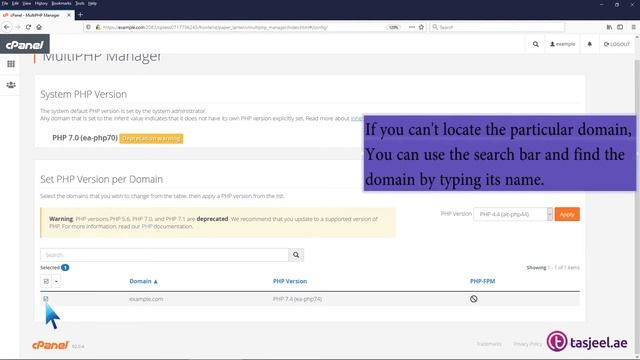Click the Privacy Policy footer link
The image size is (640, 360).
click(527, 344)
